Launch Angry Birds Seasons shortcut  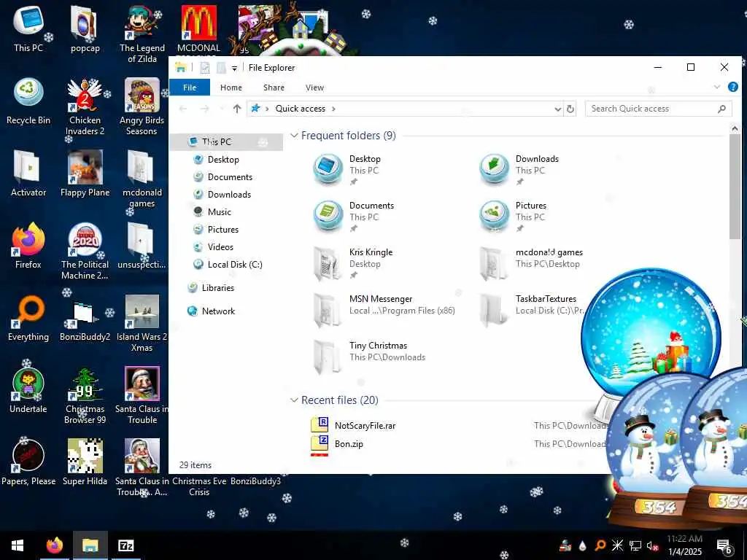point(142,106)
